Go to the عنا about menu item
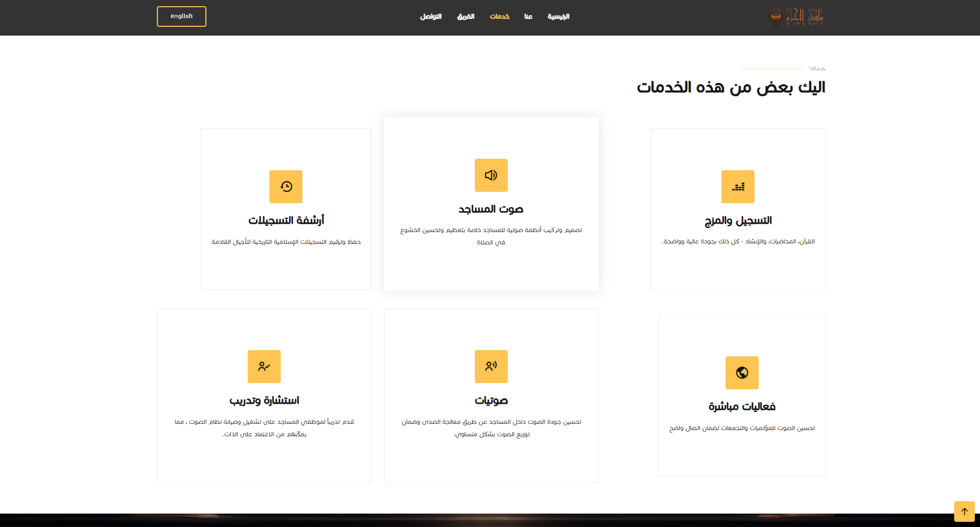 [x=528, y=17]
